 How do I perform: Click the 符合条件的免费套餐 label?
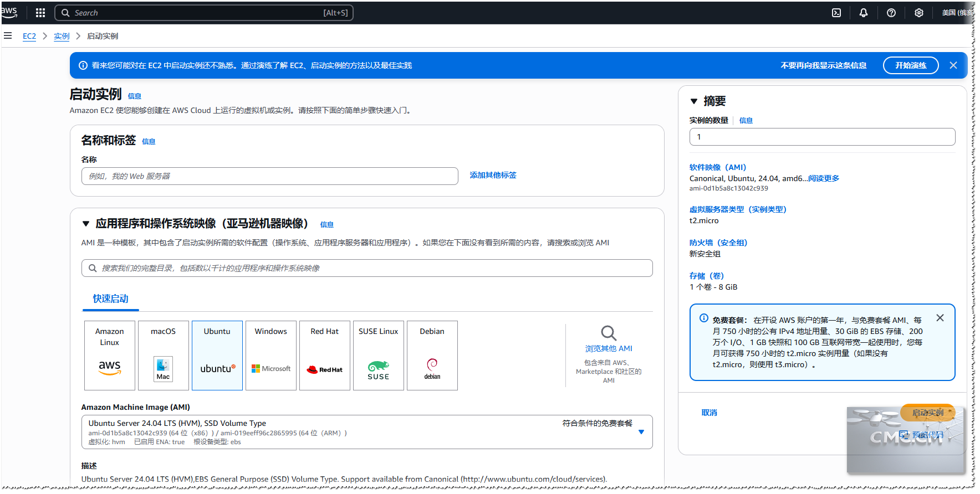pos(598,423)
